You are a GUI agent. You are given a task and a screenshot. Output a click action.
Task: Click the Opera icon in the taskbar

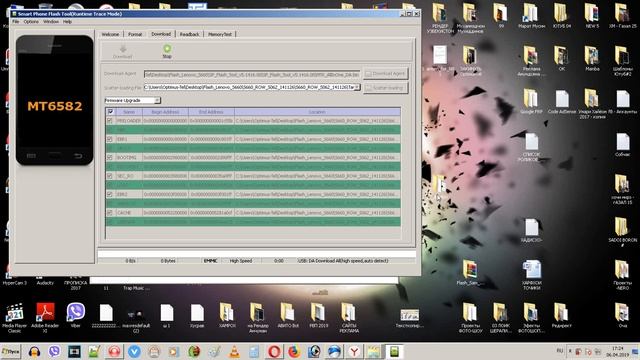(x=274, y=352)
